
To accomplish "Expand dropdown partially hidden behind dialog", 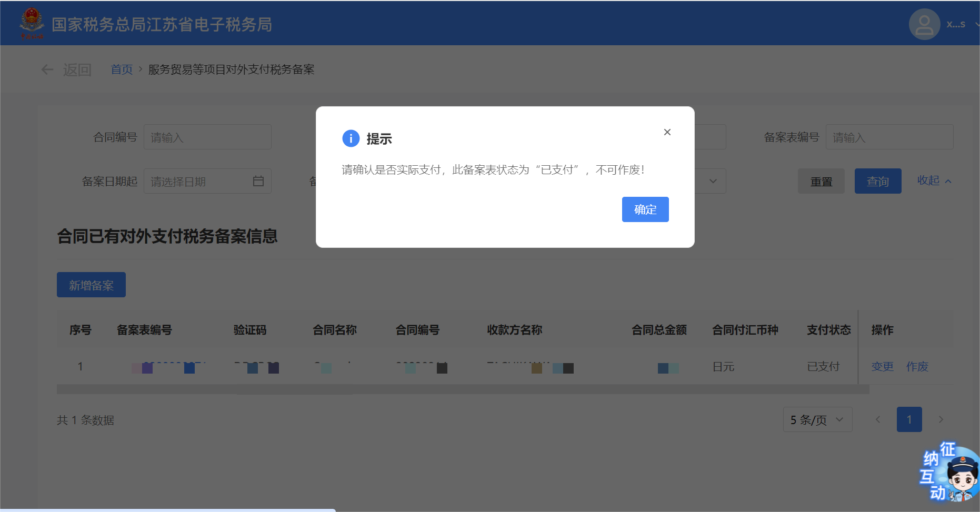I will (712, 181).
